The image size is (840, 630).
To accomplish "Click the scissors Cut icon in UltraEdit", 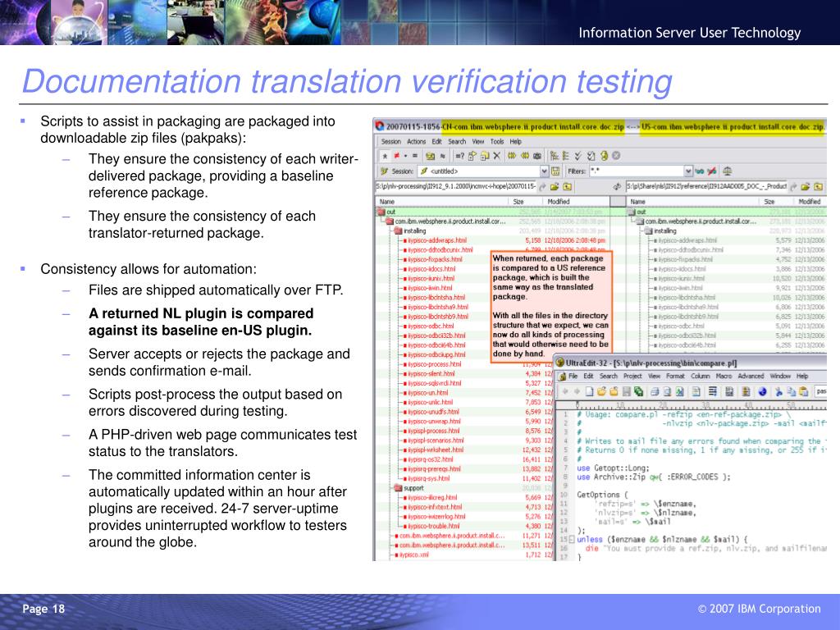I will (x=778, y=391).
